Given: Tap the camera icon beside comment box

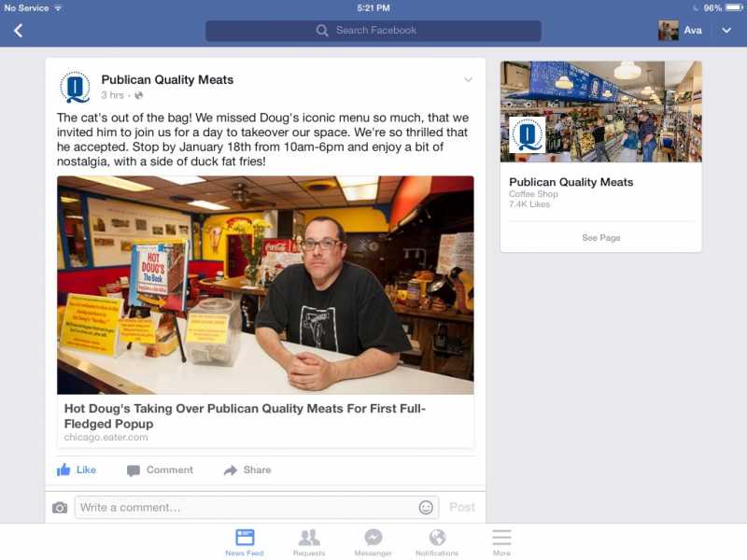Looking at the screenshot, I should (x=60, y=508).
